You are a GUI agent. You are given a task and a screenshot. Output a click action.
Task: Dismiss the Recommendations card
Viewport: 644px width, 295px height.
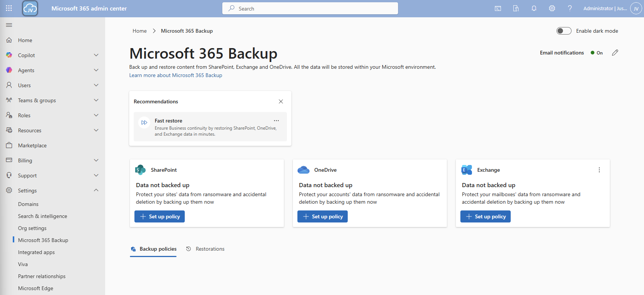click(281, 101)
